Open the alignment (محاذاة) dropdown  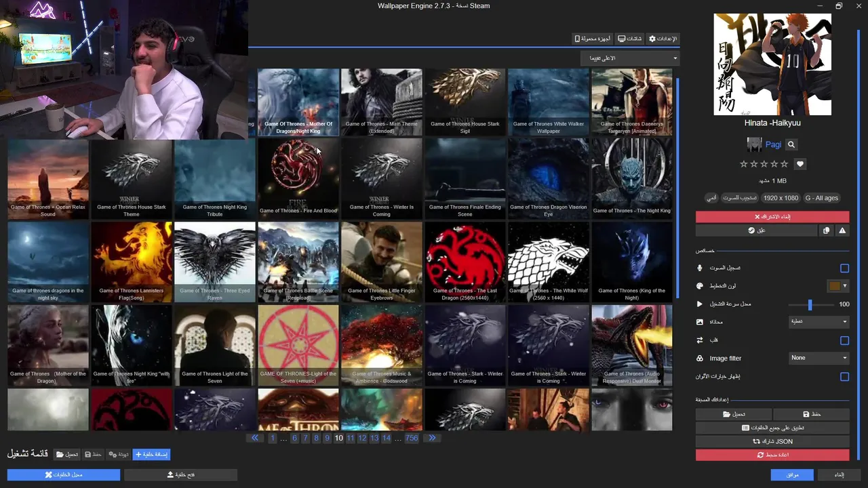[x=819, y=322]
